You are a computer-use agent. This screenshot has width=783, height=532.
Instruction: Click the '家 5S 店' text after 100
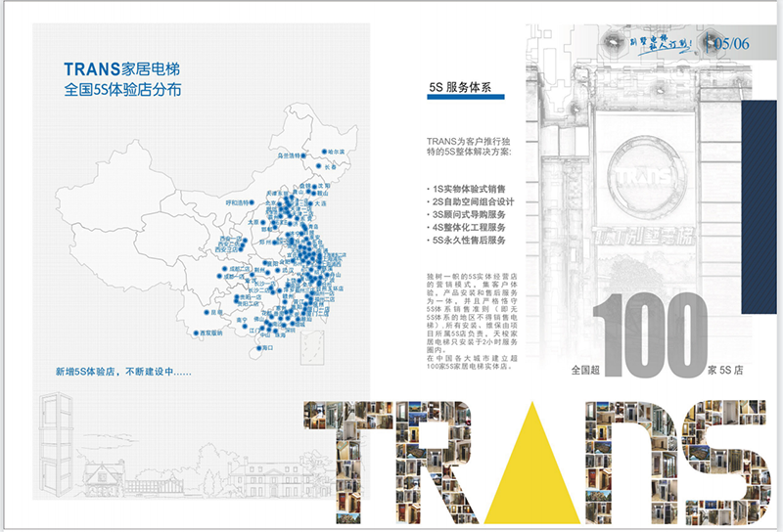(725, 370)
